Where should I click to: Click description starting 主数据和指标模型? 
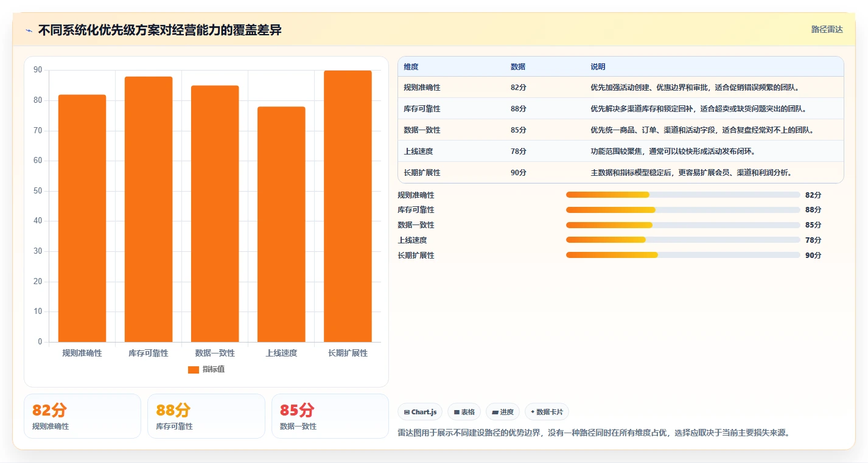coord(691,173)
